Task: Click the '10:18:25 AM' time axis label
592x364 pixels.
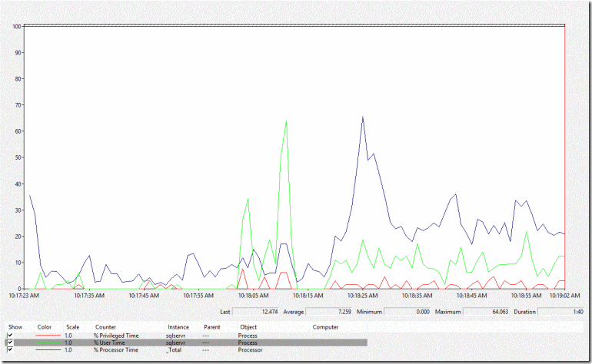Action: click(362, 296)
